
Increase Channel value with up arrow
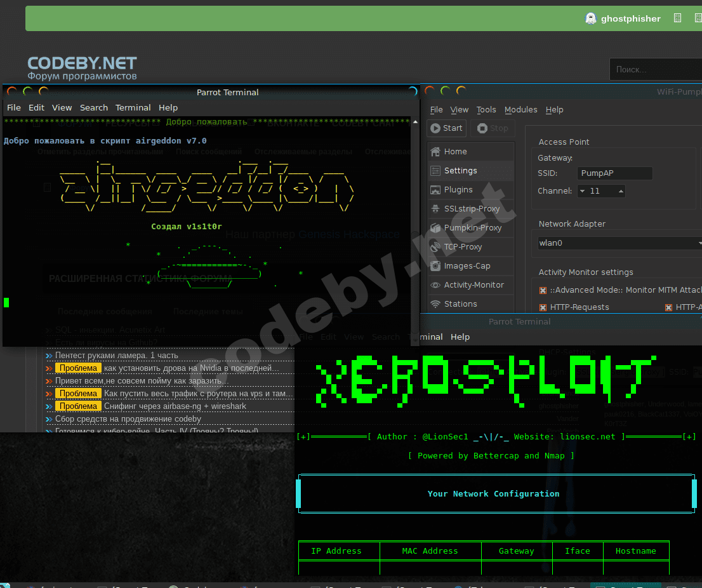point(621,191)
